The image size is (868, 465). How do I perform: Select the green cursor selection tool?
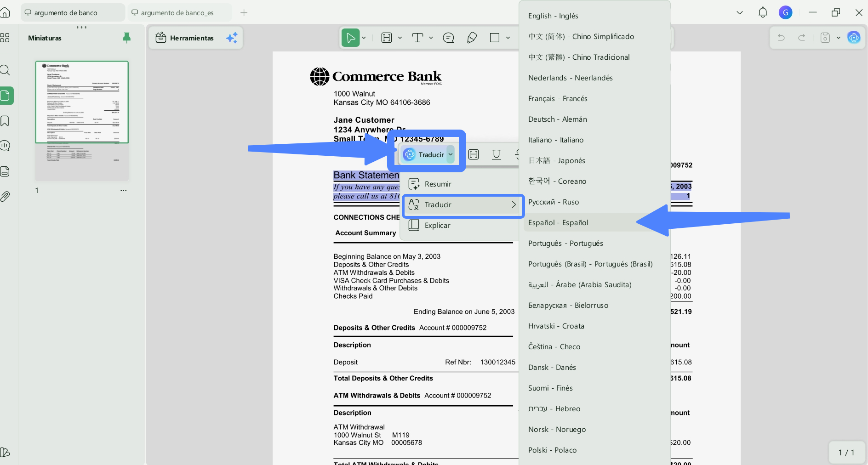point(350,38)
